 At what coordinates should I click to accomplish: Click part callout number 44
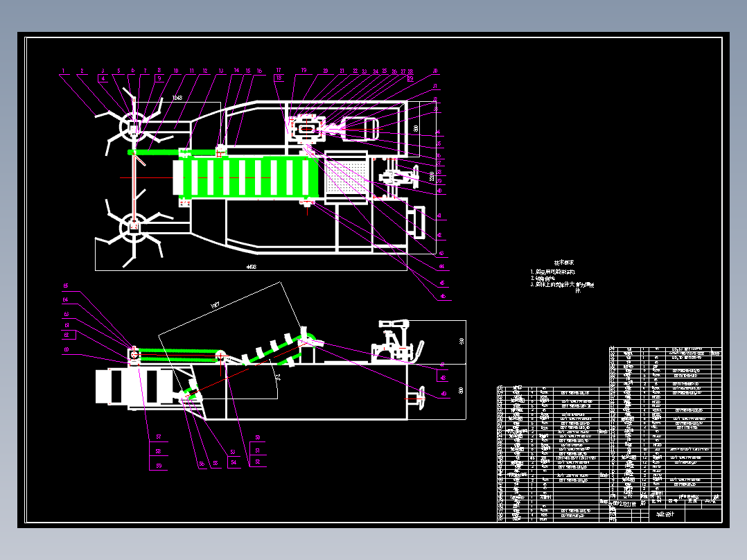441,266
